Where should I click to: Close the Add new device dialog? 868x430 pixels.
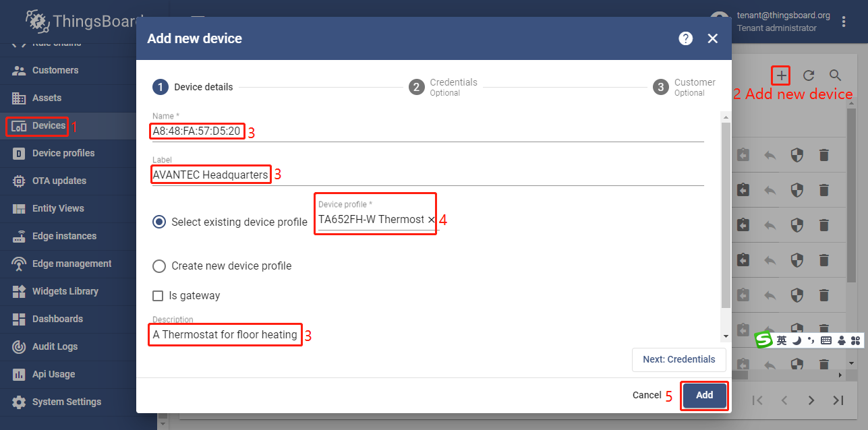pos(713,38)
